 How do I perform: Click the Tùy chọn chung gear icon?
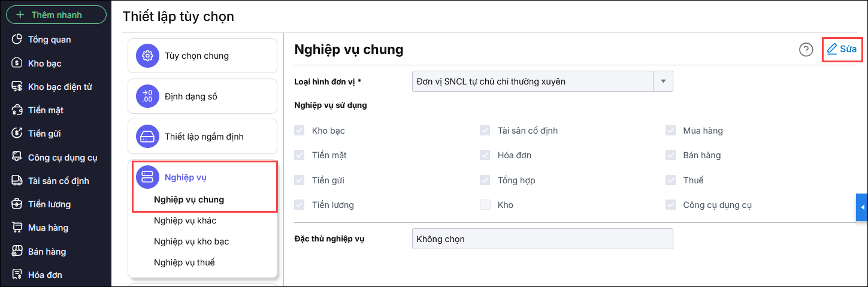[147, 56]
